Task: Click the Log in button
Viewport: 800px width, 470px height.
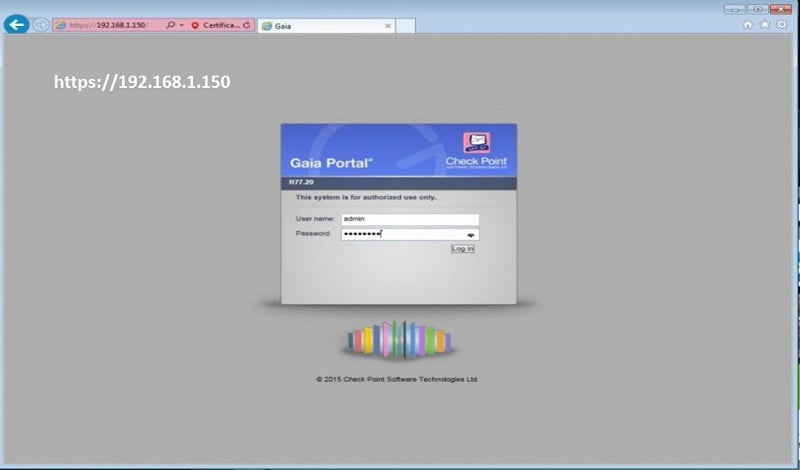Action: [x=463, y=249]
